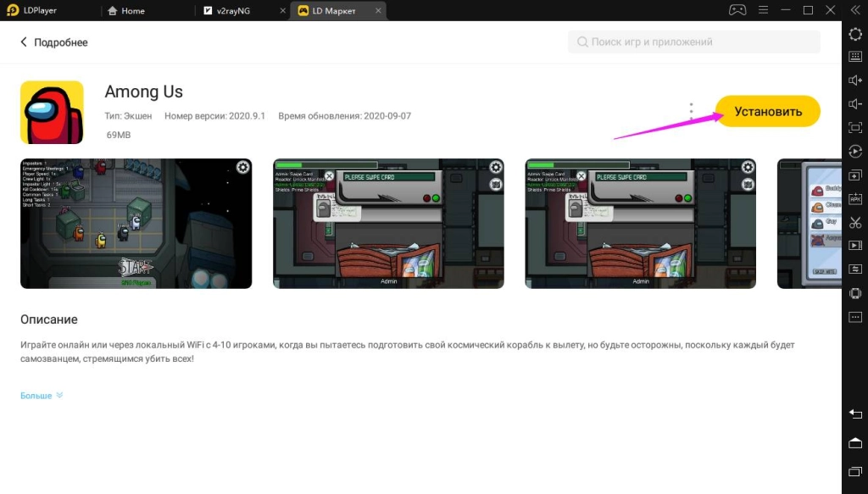The width and height of the screenshot is (868, 494).
Task: Click the volume up icon
Action: tap(855, 80)
